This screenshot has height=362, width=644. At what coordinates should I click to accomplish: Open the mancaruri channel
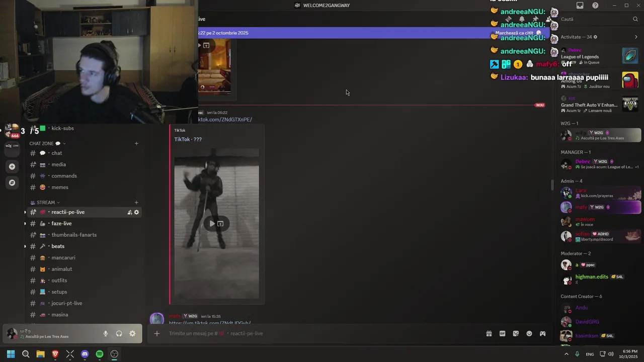tap(84, 257)
